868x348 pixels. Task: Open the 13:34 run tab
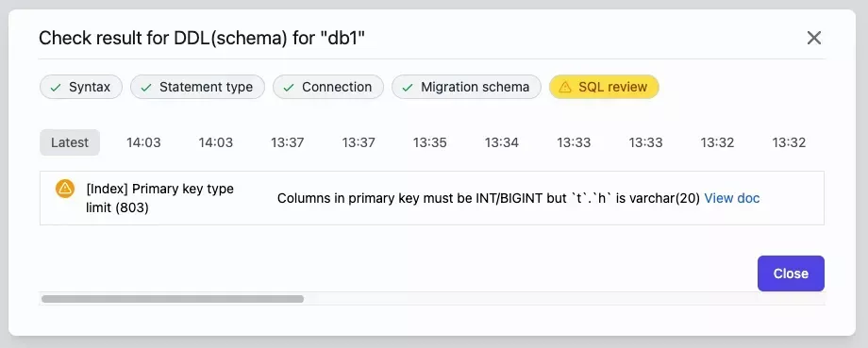click(x=502, y=142)
